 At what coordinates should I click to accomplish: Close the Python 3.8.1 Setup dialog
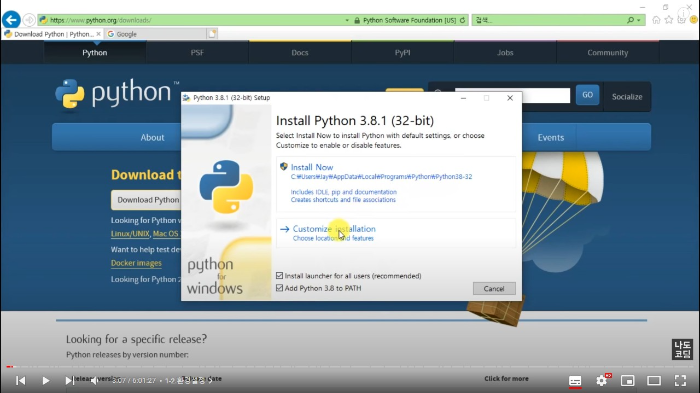click(510, 98)
